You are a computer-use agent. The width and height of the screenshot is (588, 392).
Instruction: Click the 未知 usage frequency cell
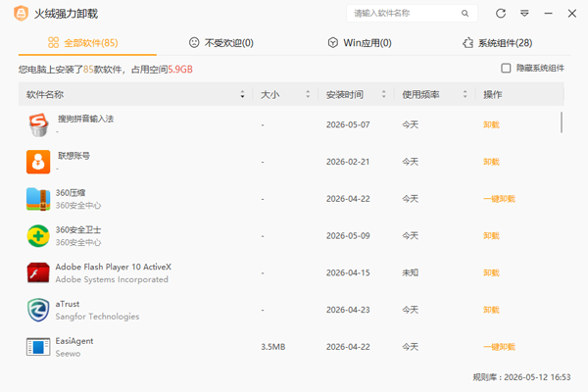(411, 272)
